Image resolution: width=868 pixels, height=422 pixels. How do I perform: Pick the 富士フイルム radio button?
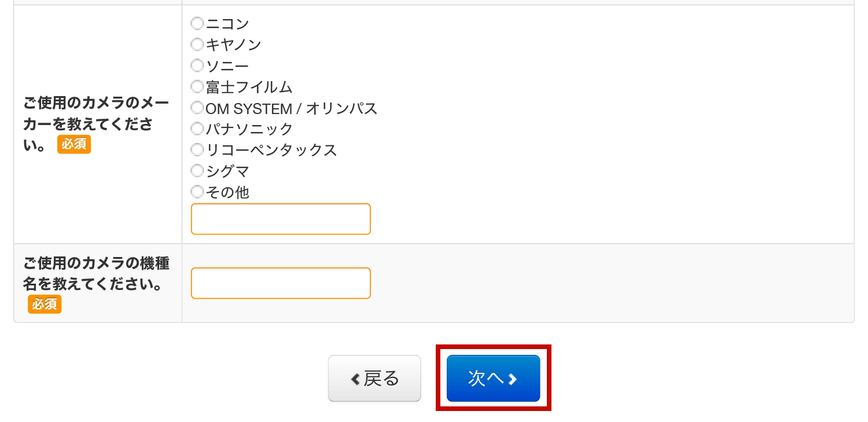click(197, 87)
